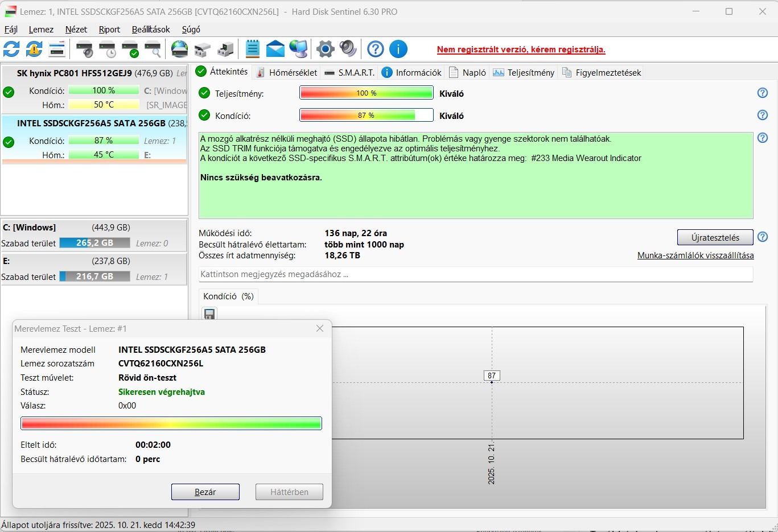Click the Kondíció 87 % gradient bar
Screen dimensions: 778x532
367,116
